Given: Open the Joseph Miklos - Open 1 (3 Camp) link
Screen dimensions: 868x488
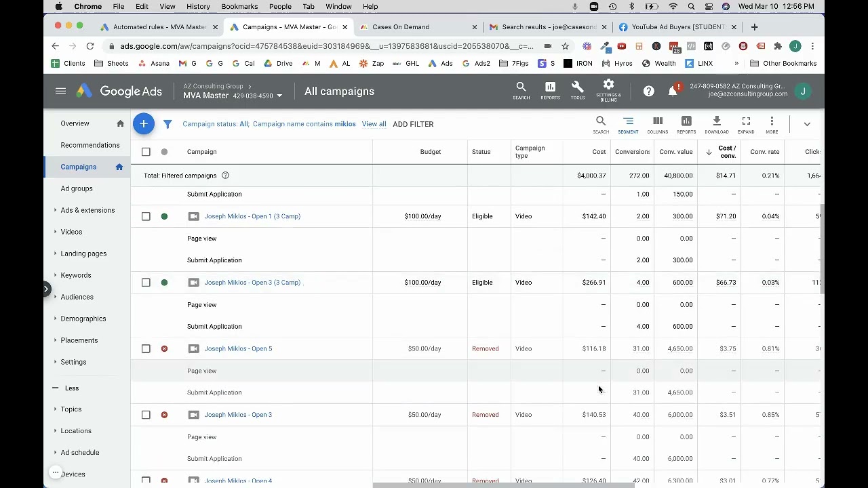Looking at the screenshot, I should point(252,216).
